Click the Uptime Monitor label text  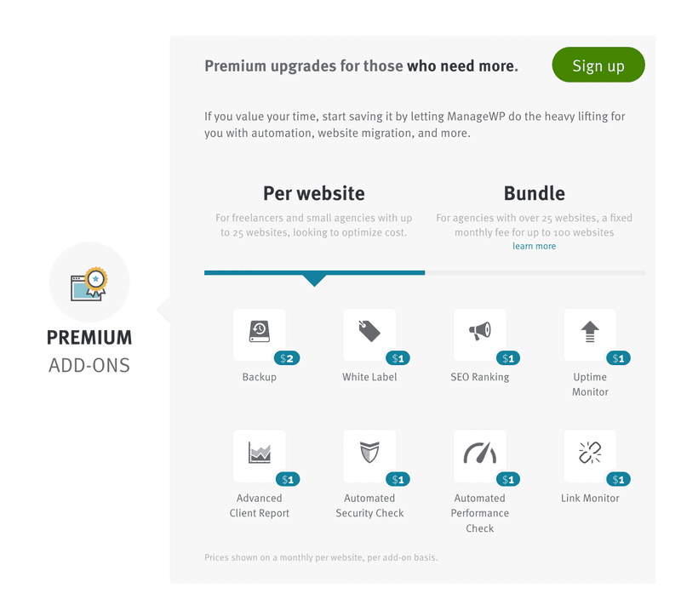tap(590, 385)
